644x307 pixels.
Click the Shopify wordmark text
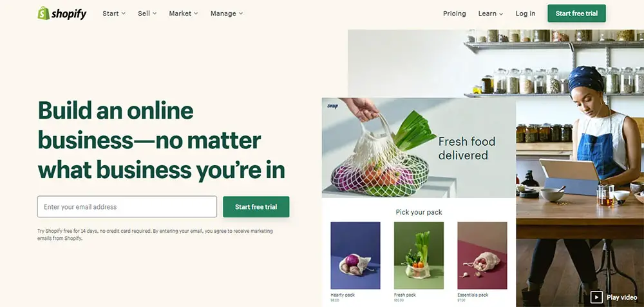click(x=69, y=14)
